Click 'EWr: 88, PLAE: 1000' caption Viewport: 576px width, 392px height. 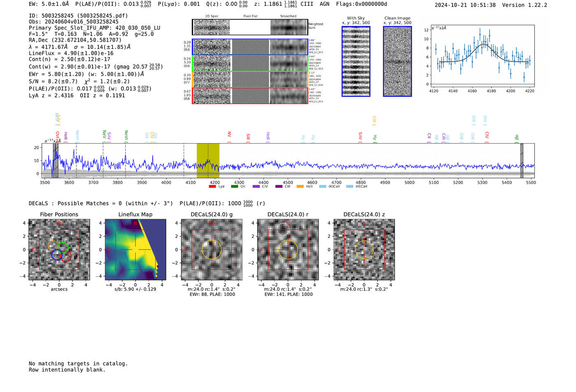(x=211, y=294)
